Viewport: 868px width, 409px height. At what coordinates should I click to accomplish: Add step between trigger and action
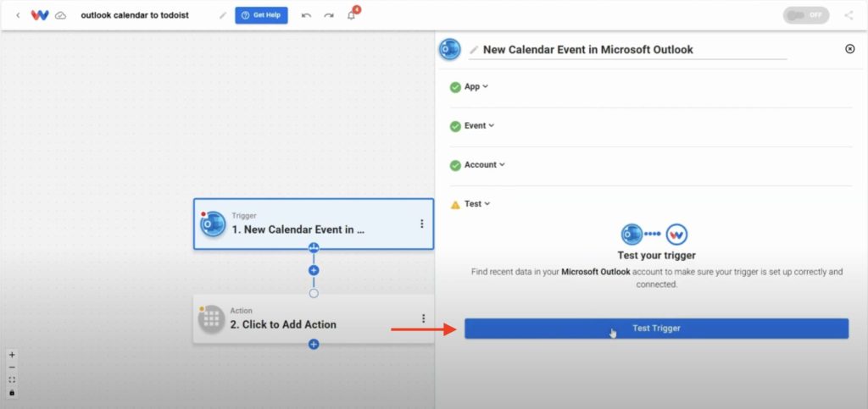coord(314,270)
